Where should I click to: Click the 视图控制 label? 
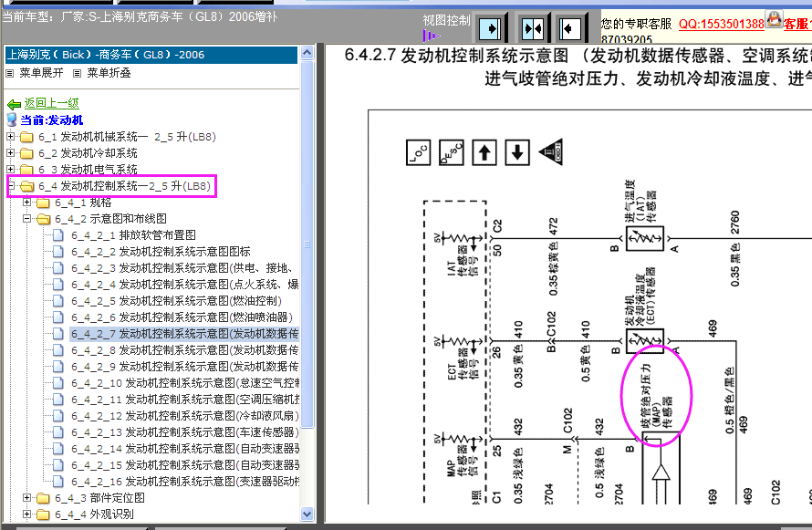pos(446,21)
